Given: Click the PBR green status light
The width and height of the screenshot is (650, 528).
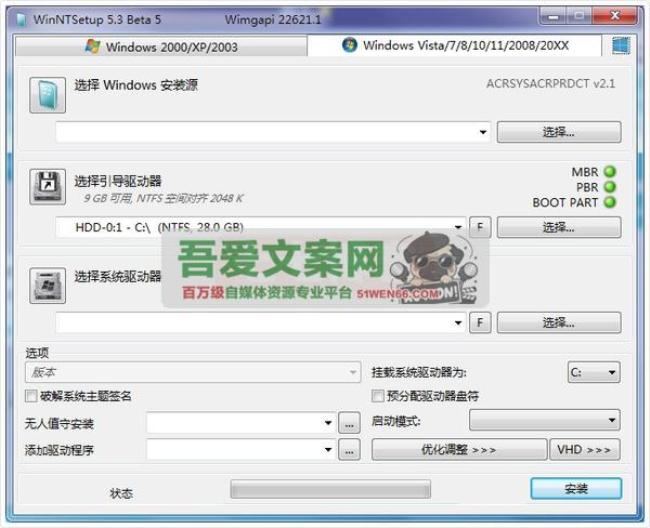Looking at the screenshot, I should tap(610, 187).
